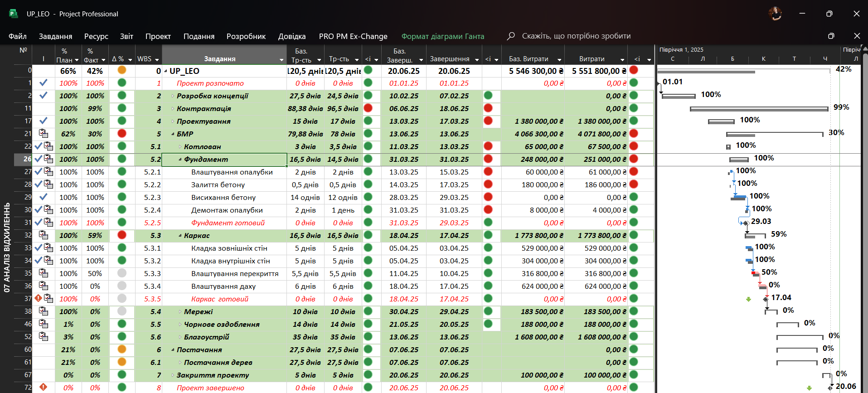This screenshot has height=393, width=868.
Task: Click the 07 АНАЛІЗ ВІДХИЛЕНЬ view bar
Action: pyautogui.click(x=7, y=247)
